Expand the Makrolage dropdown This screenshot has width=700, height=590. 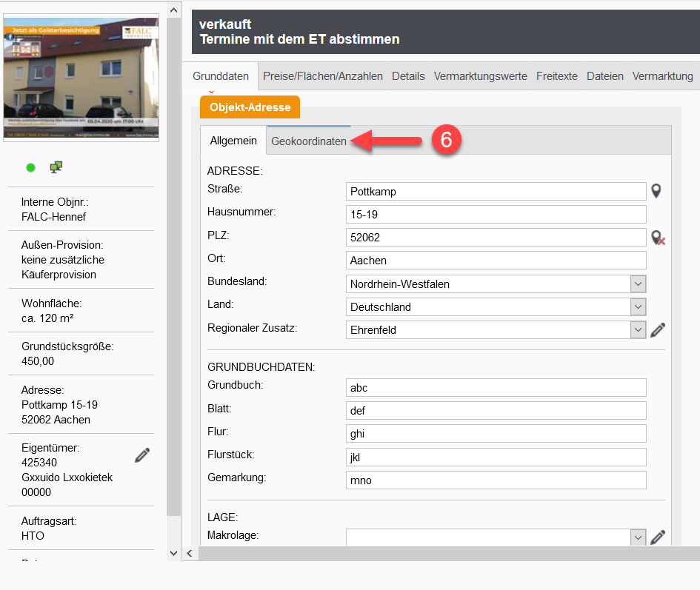[638, 537]
